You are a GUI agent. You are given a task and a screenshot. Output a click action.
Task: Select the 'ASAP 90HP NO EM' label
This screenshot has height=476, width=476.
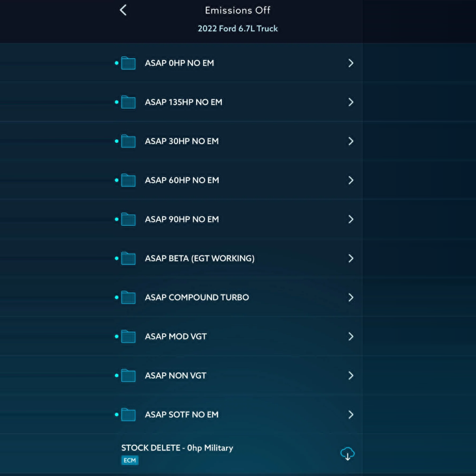(x=182, y=219)
